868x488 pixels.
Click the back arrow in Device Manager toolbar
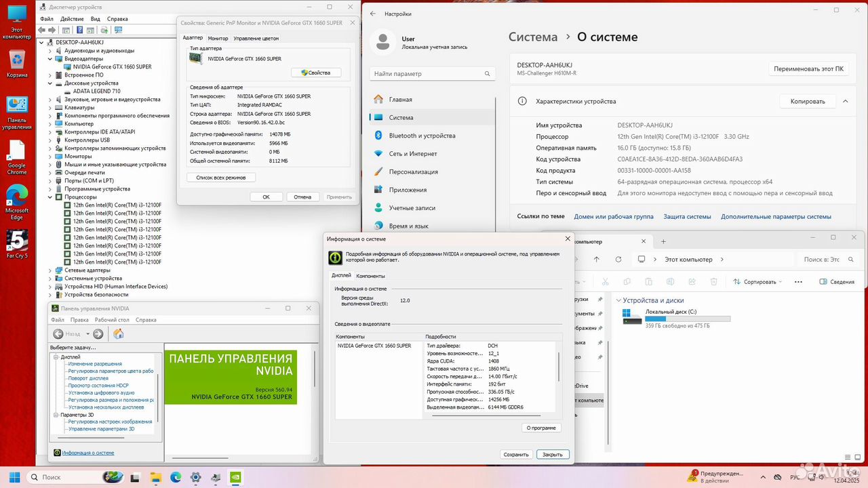pyautogui.click(x=42, y=30)
